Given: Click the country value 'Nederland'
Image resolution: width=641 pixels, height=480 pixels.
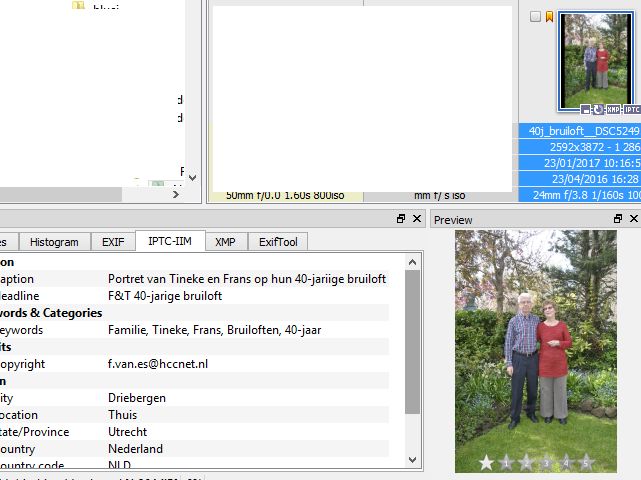Looking at the screenshot, I should click(135, 449).
